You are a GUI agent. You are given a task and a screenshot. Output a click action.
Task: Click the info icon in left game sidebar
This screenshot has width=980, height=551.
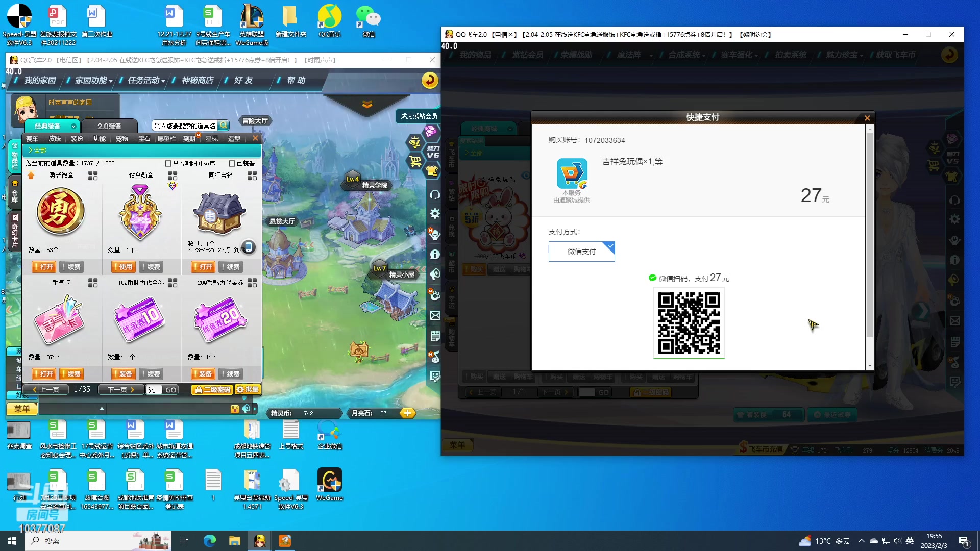coord(435,254)
